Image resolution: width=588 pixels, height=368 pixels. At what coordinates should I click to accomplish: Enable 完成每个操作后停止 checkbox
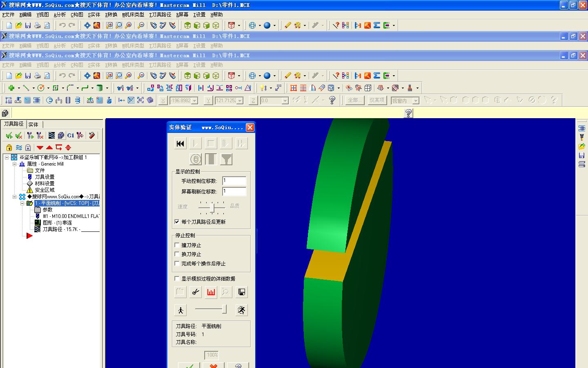coord(177,263)
